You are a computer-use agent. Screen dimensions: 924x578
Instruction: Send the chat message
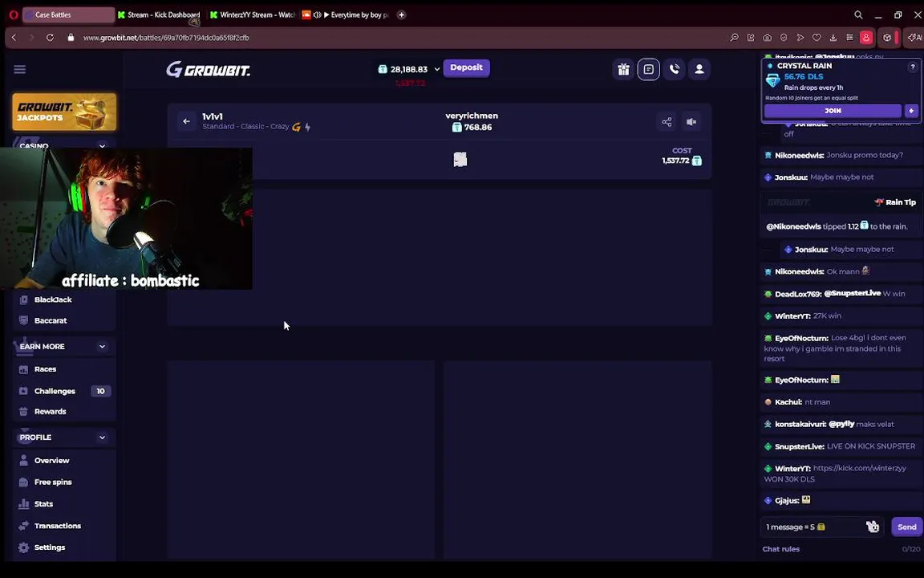coord(906,527)
